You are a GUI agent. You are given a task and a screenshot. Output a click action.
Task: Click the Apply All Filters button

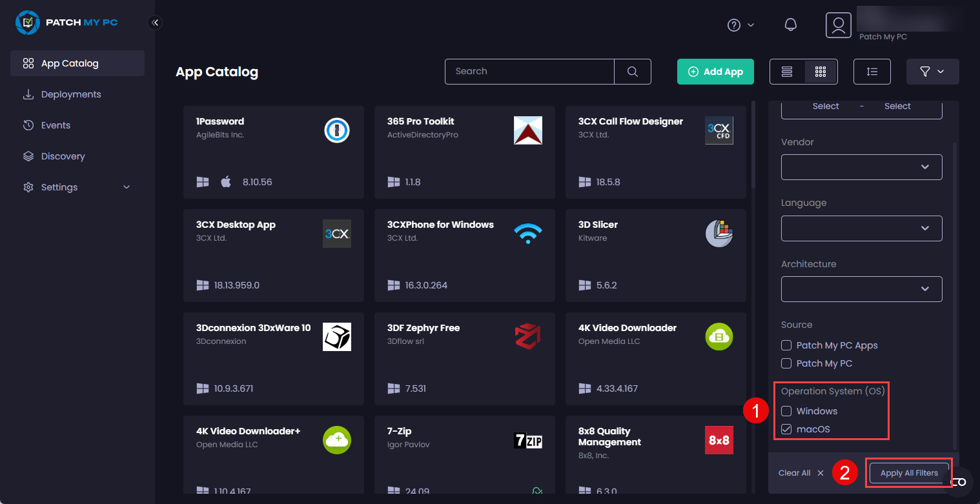click(909, 473)
